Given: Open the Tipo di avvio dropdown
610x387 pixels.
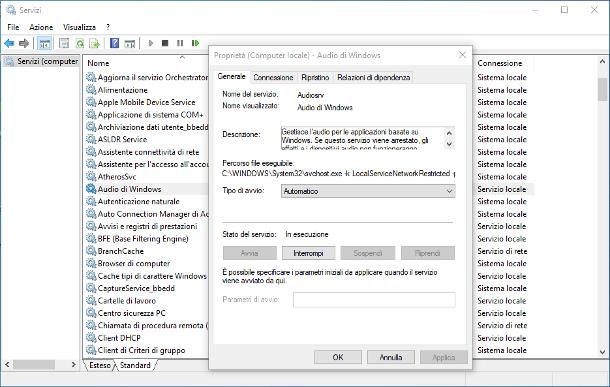Looking at the screenshot, I should click(x=368, y=191).
